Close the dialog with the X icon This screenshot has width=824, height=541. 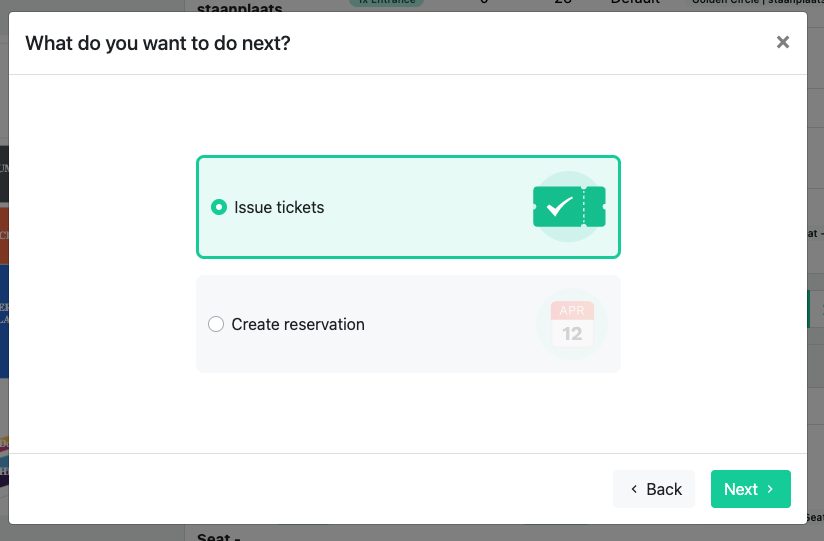782,42
